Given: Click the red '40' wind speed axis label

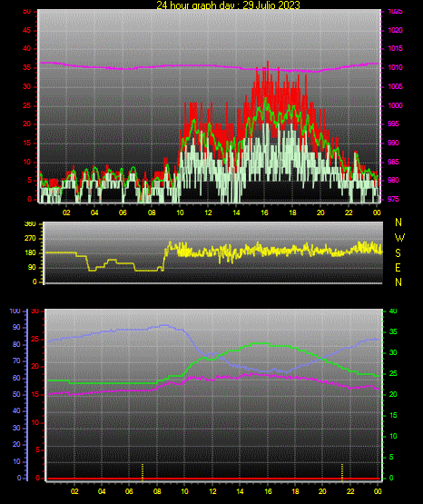Looking at the screenshot, I should (x=27, y=49).
